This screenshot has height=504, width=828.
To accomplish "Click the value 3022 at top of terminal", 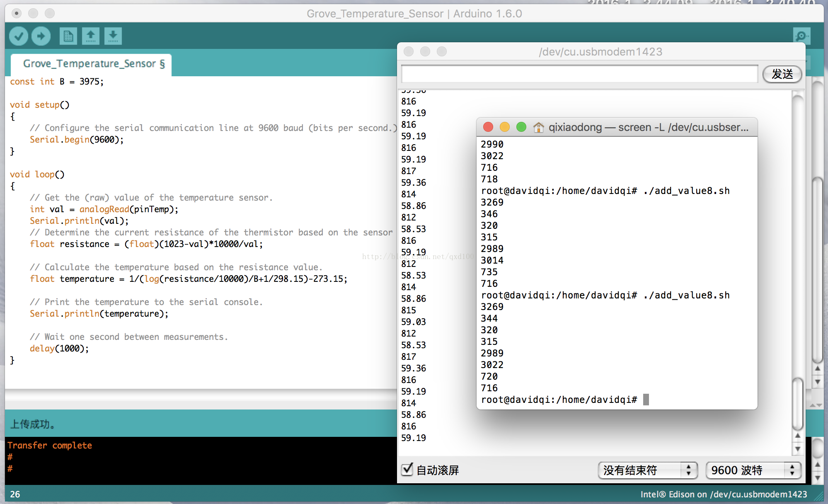I will 492,156.
